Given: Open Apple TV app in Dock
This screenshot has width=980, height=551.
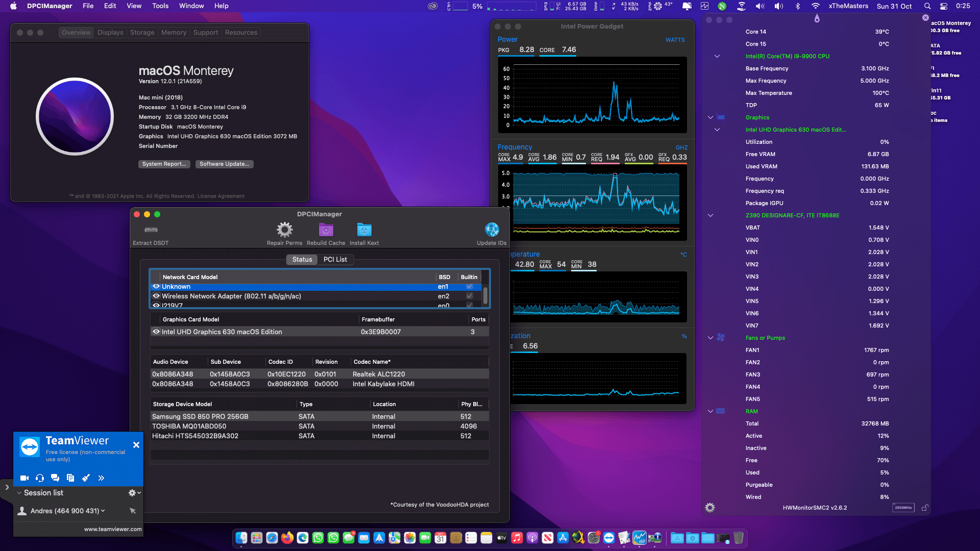Looking at the screenshot, I should [502, 538].
